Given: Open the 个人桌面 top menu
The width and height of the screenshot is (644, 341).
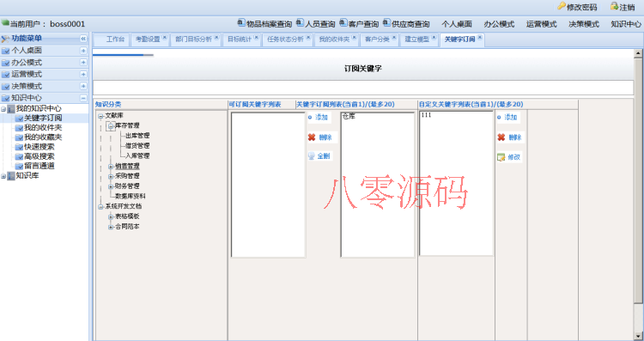Looking at the screenshot, I should click(457, 24).
